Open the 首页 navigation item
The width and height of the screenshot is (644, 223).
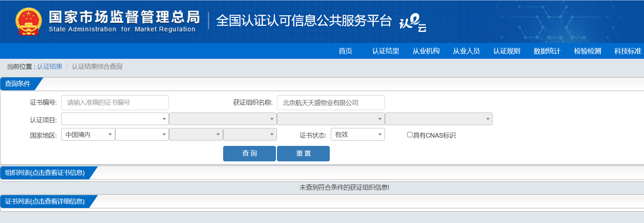[x=345, y=51]
